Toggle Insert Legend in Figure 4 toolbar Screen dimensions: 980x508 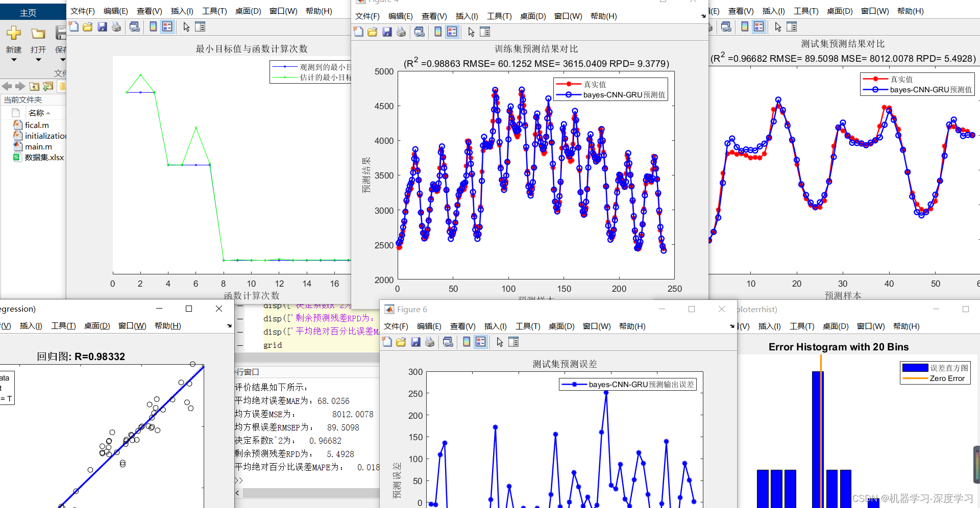[x=452, y=32]
